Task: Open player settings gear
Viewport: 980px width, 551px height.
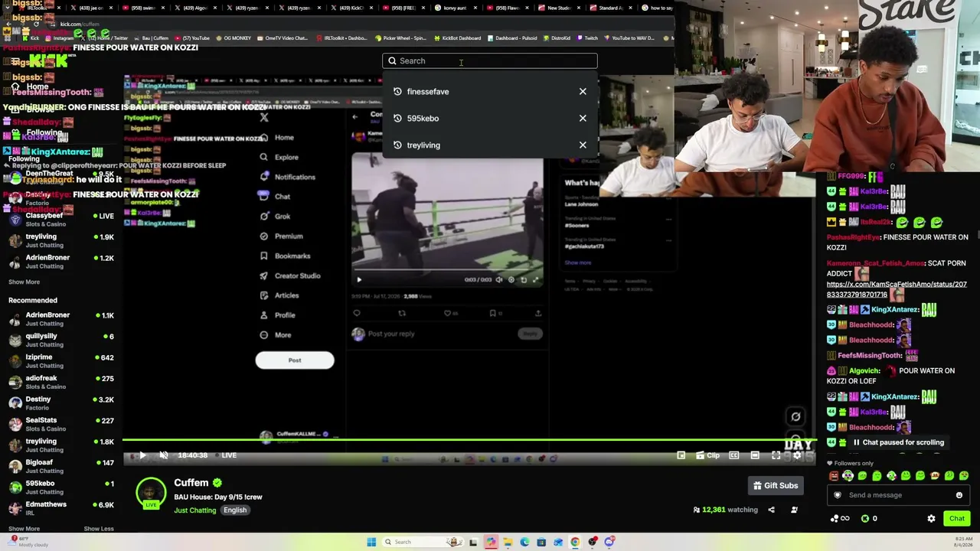Action: pos(797,455)
